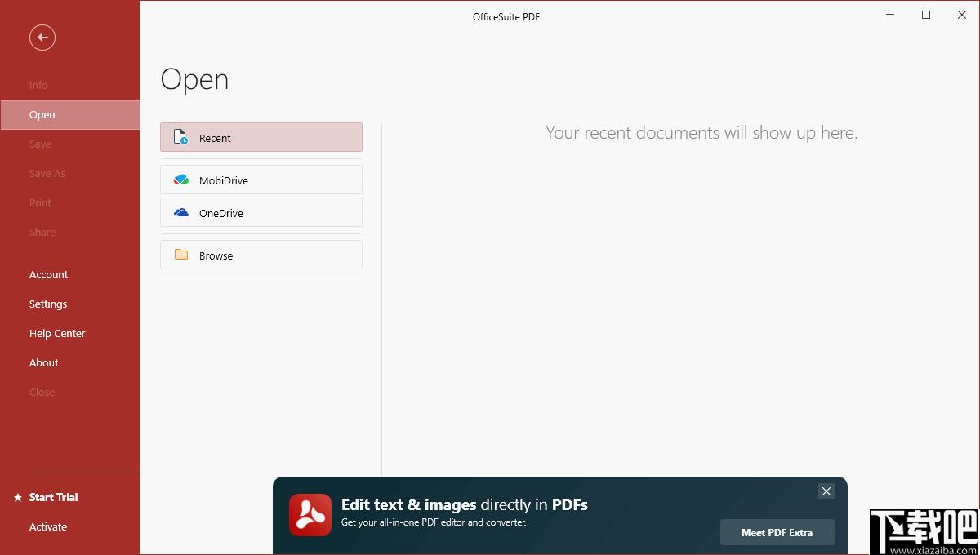Click the Start Trial label
This screenshot has width=980, height=555.
click(54, 497)
